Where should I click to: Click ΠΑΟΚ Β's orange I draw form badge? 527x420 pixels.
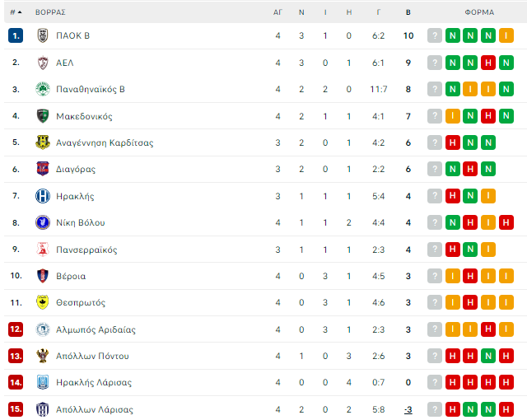506,35
